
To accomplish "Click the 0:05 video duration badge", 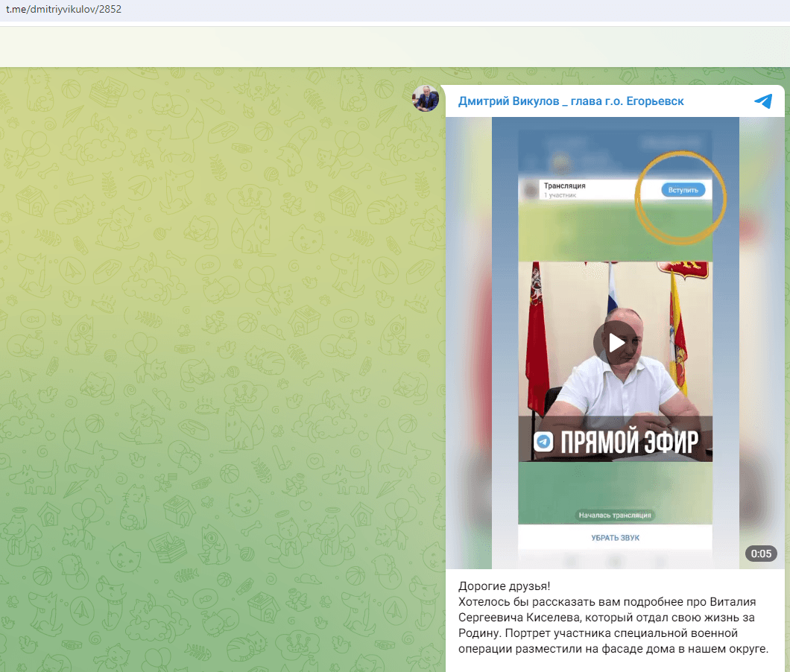I will pyautogui.click(x=761, y=554).
